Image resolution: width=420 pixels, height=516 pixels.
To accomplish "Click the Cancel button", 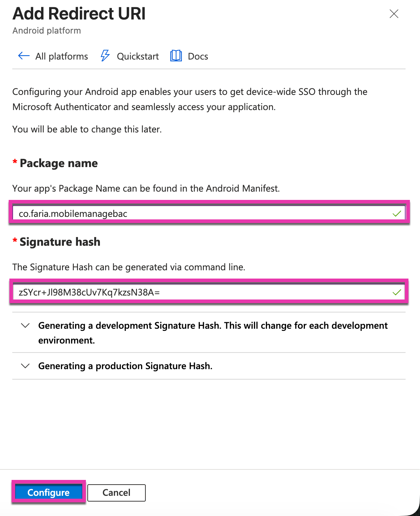I will click(117, 493).
